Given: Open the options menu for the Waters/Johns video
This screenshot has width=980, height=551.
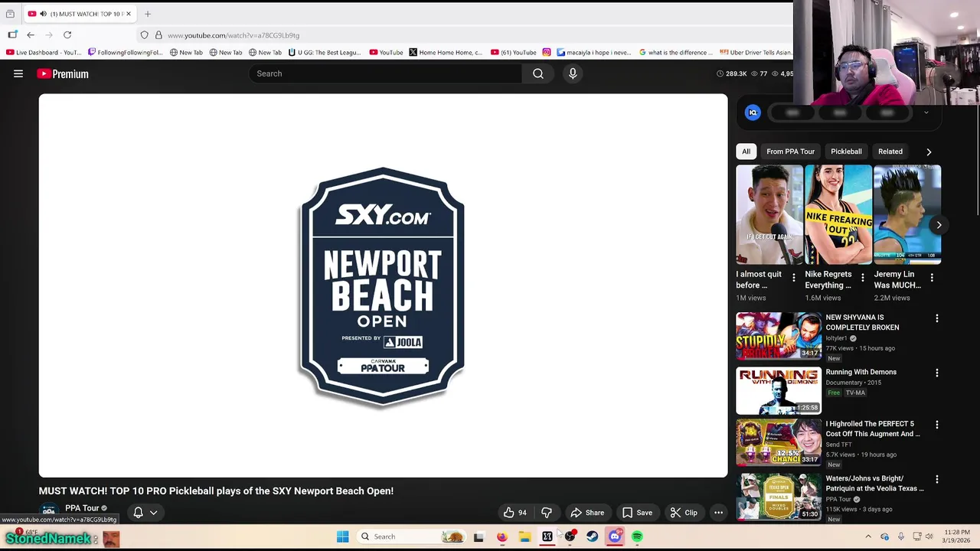Looking at the screenshot, I should click(x=936, y=479).
